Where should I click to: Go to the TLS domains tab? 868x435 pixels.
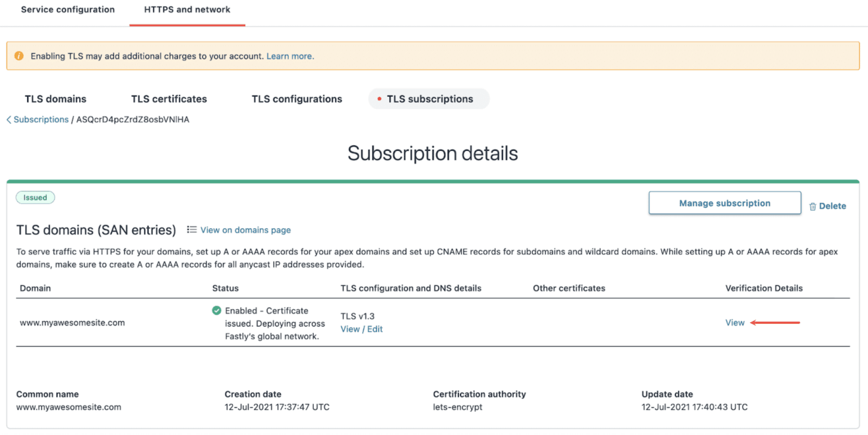(x=55, y=99)
